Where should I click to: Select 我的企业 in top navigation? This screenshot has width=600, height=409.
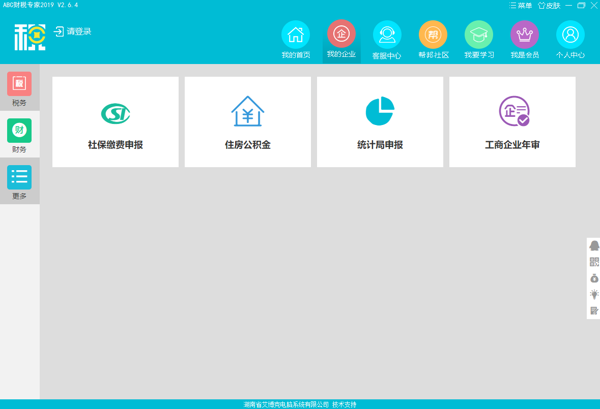coord(341,36)
